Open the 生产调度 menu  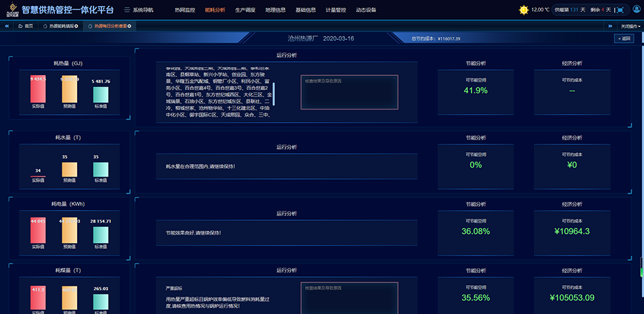246,10
